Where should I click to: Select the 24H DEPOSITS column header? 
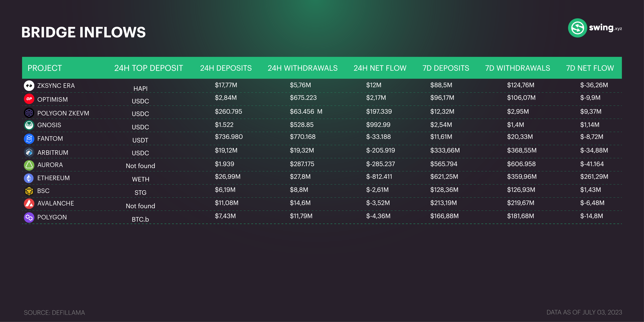tap(226, 68)
